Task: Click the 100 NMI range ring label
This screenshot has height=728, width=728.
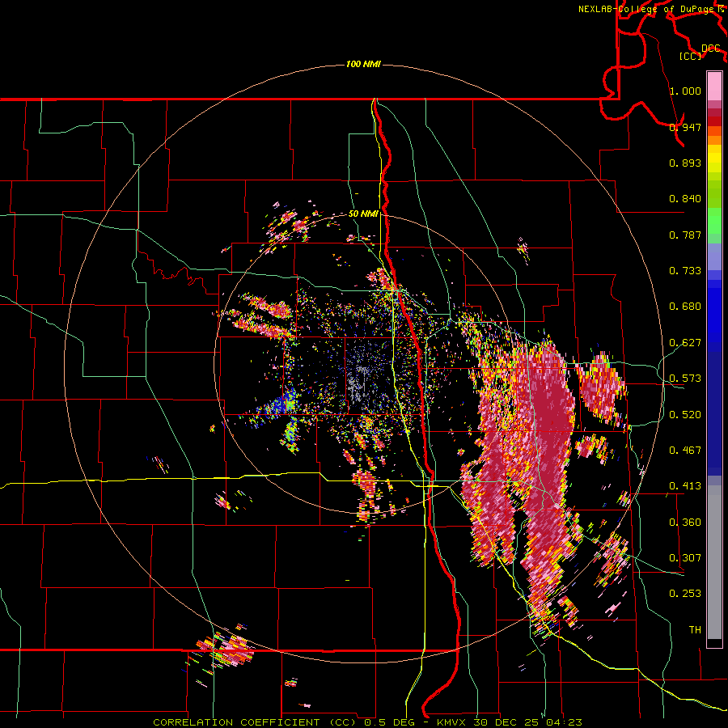Action: coord(363,64)
